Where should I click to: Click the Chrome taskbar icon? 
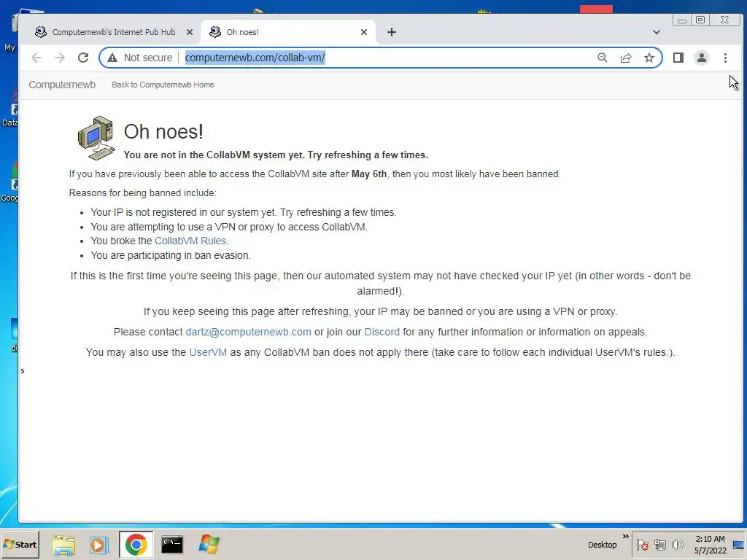136,545
